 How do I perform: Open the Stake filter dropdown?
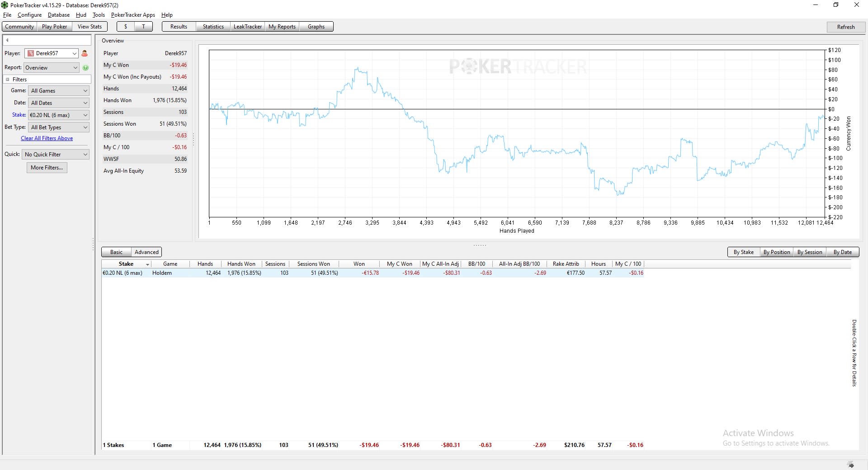click(x=59, y=115)
